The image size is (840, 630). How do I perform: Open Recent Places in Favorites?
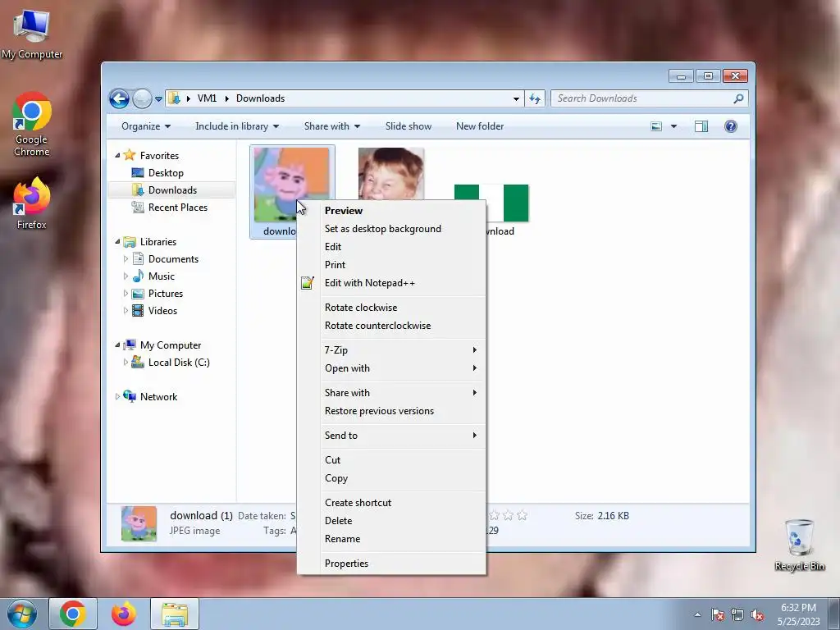tap(177, 208)
